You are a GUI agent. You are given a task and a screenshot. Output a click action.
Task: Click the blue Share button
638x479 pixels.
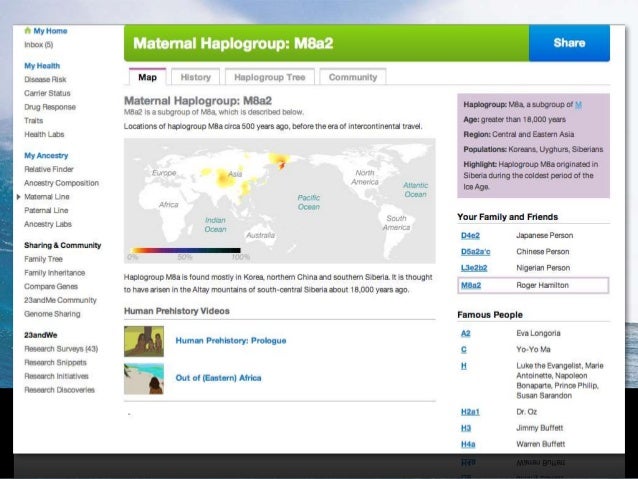[x=569, y=43]
